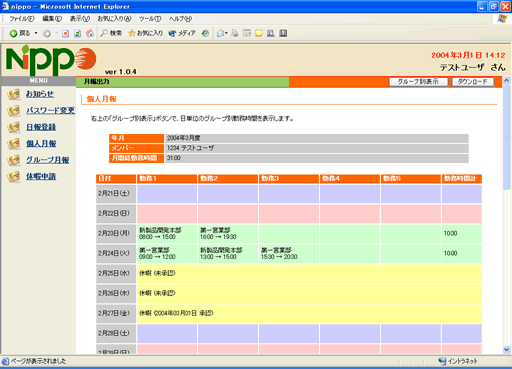Click the page scrollbar down arrow
Viewport: 512px width, 369px height.
(507, 350)
